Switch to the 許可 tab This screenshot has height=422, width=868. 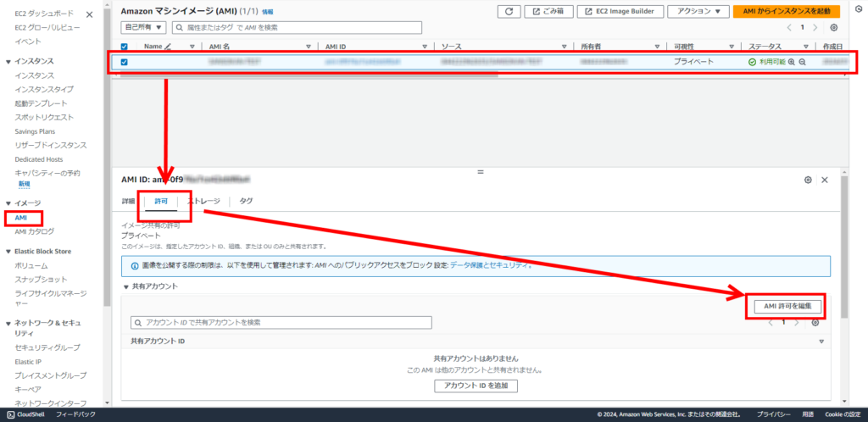coord(161,202)
